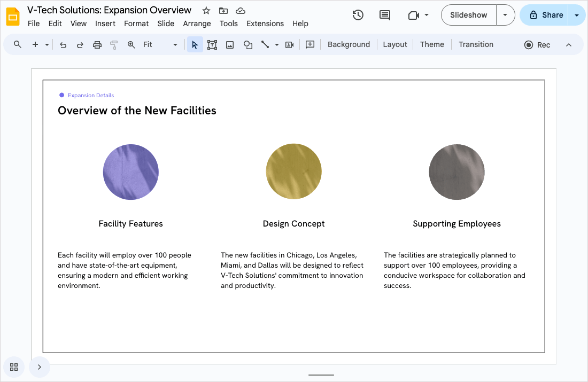Click the paragraph mentioning Chicago, Los Angeles

pyautogui.click(x=292, y=270)
